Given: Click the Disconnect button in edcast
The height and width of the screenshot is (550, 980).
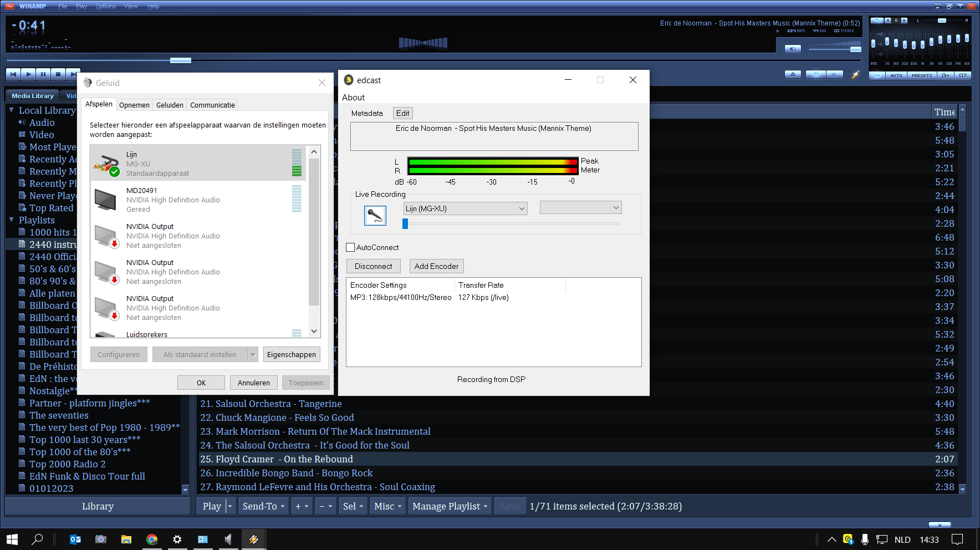Looking at the screenshot, I should (x=373, y=266).
